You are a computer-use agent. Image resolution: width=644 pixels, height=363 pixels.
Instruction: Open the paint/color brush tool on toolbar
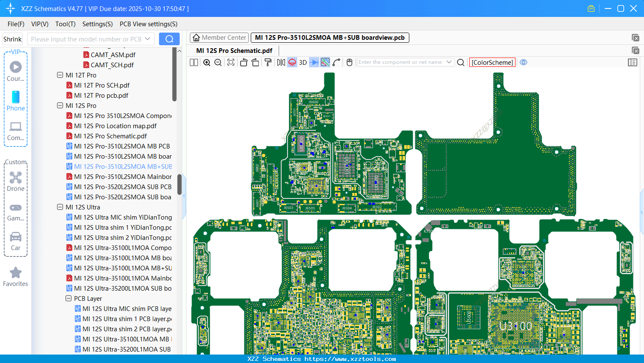268,62
